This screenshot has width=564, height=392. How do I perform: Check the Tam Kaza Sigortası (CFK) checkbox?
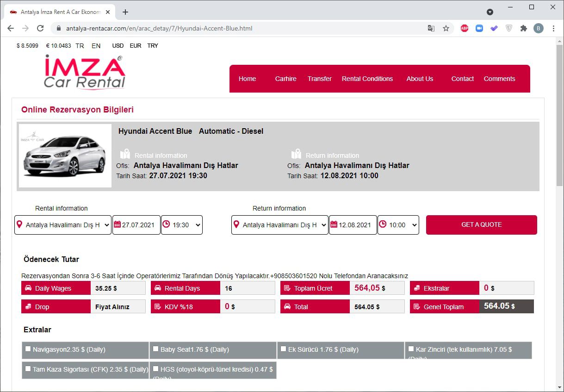(x=28, y=369)
